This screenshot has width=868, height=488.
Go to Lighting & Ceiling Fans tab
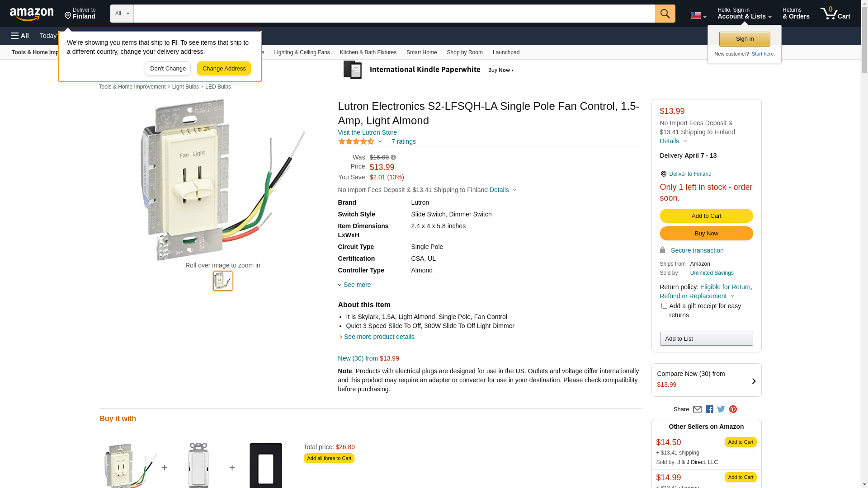point(302,52)
